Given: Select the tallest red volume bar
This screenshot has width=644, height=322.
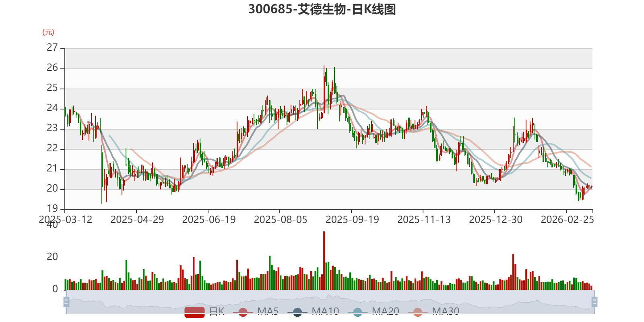Looking at the screenshot, I should pos(324,260).
